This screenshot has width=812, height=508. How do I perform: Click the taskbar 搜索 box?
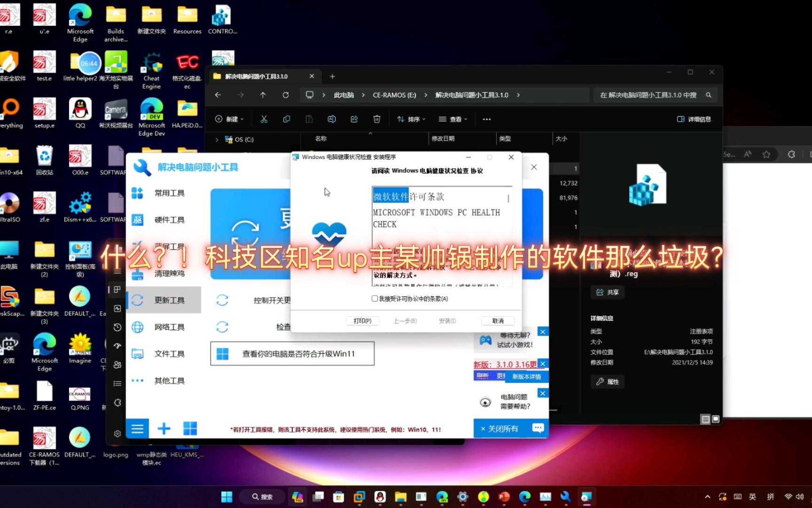pyautogui.click(x=262, y=497)
